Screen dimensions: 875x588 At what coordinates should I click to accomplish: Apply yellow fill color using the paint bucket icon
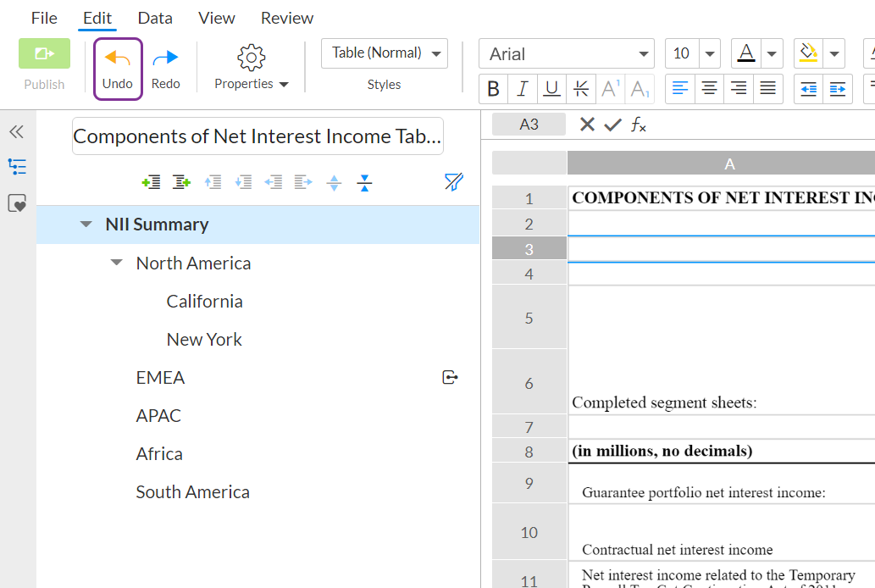coord(807,53)
